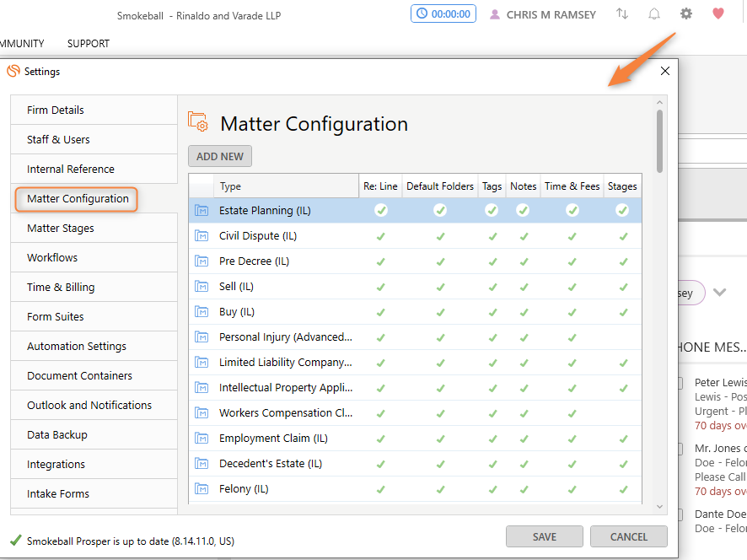
Task: Click CANCEL to discard settings changes
Action: [629, 536]
